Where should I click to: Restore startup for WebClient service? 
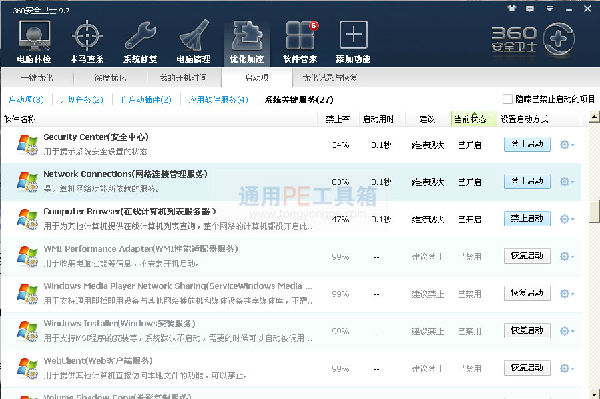click(527, 368)
